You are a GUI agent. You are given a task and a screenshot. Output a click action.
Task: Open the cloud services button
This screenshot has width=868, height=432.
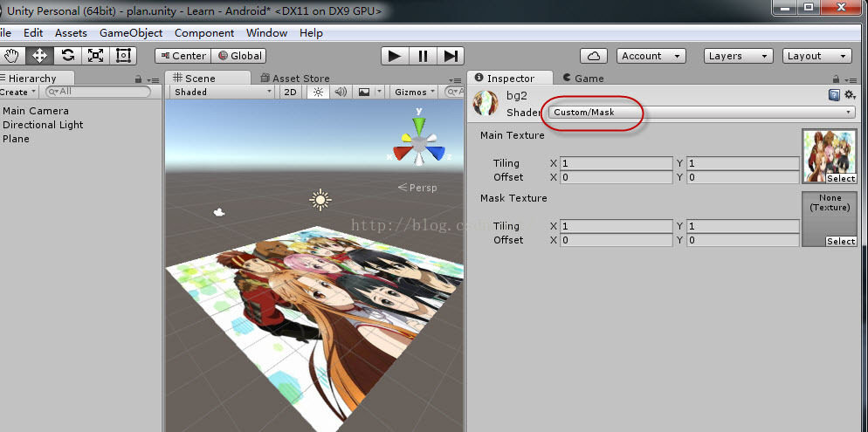tap(594, 56)
